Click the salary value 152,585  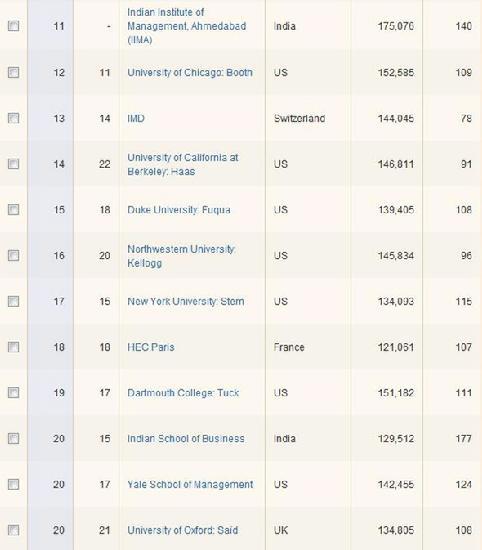point(396,73)
